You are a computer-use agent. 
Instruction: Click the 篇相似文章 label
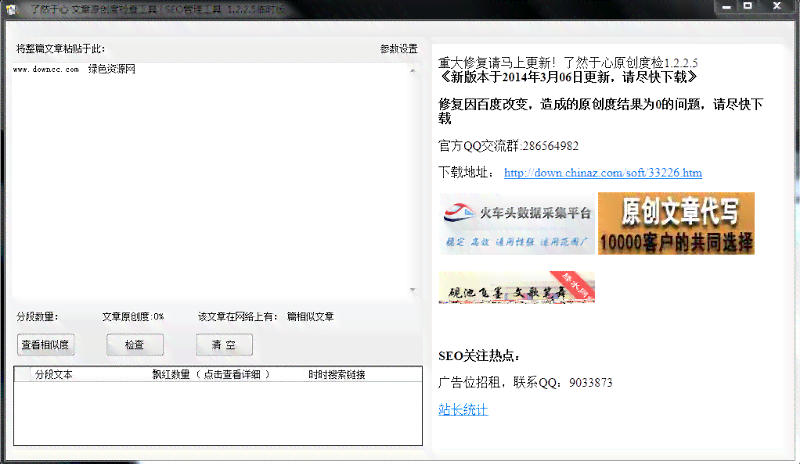[310, 316]
